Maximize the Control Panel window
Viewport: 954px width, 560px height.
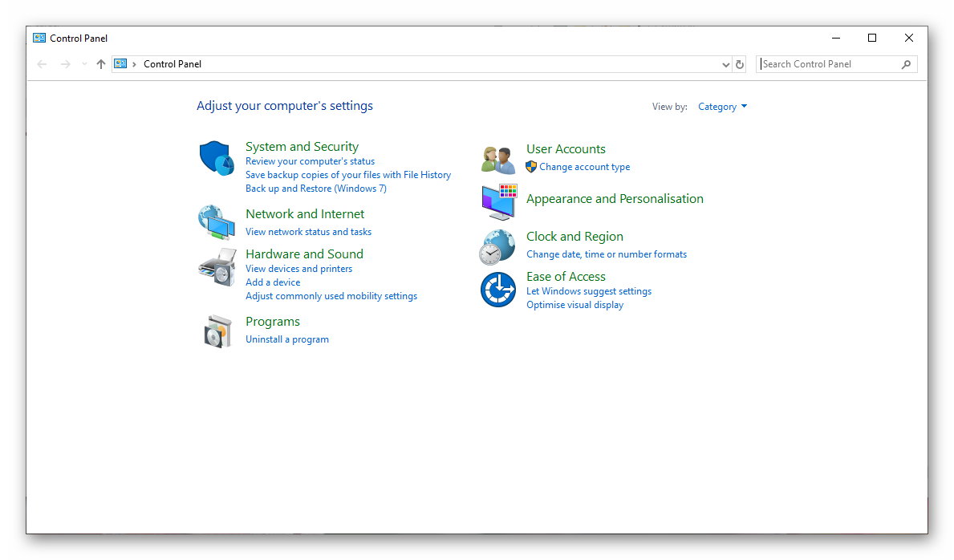(x=872, y=38)
